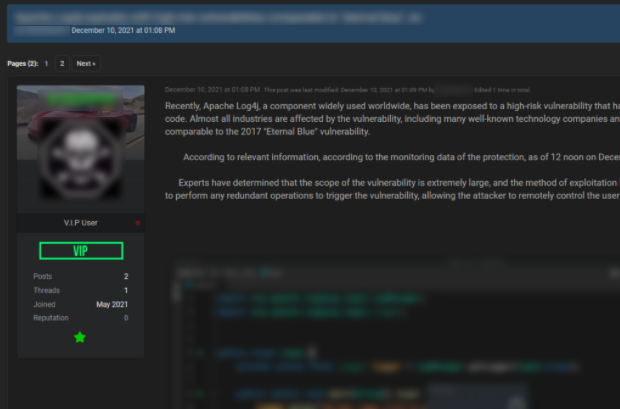Click the Reputation value 0
Image resolution: width=620 pixels, height=409 pixels.
(126, 318)
